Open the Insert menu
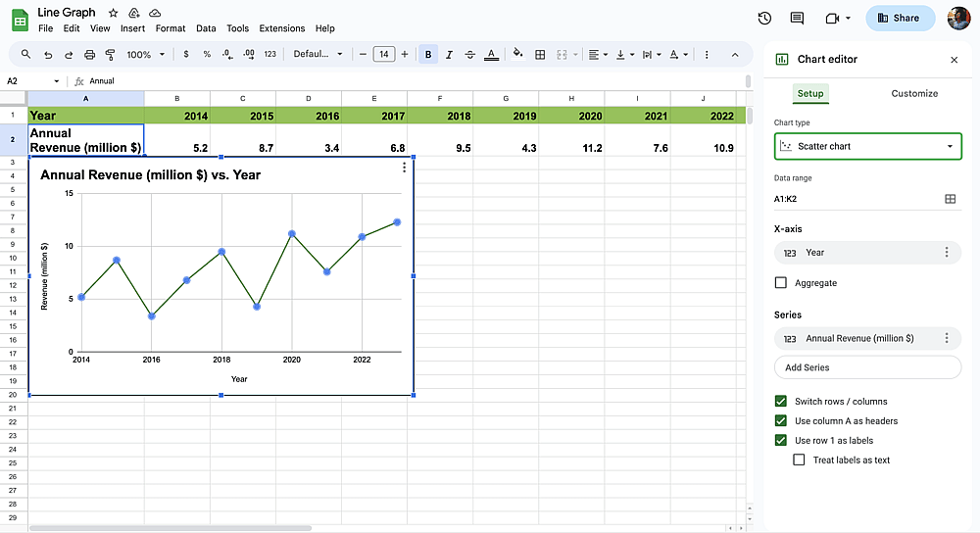This screenshot has height=533, width=980. [x=132, y=28]
